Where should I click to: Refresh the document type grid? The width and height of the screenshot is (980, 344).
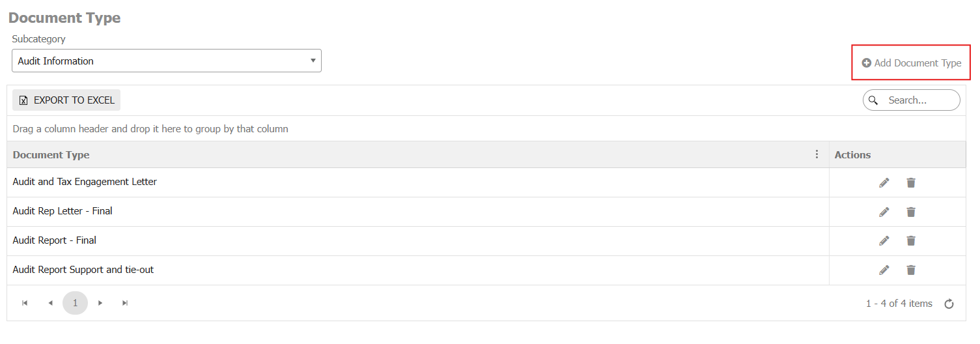[949, 304]
